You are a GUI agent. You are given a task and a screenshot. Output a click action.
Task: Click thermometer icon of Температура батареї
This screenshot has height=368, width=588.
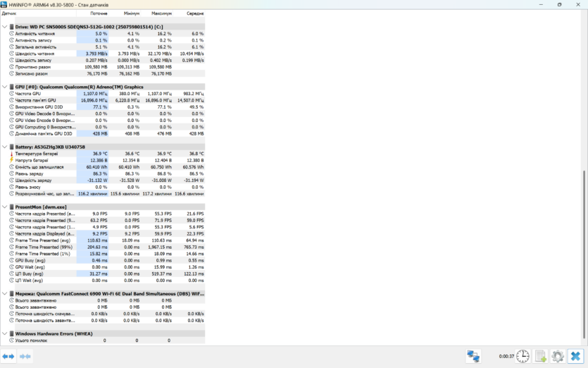12,154
